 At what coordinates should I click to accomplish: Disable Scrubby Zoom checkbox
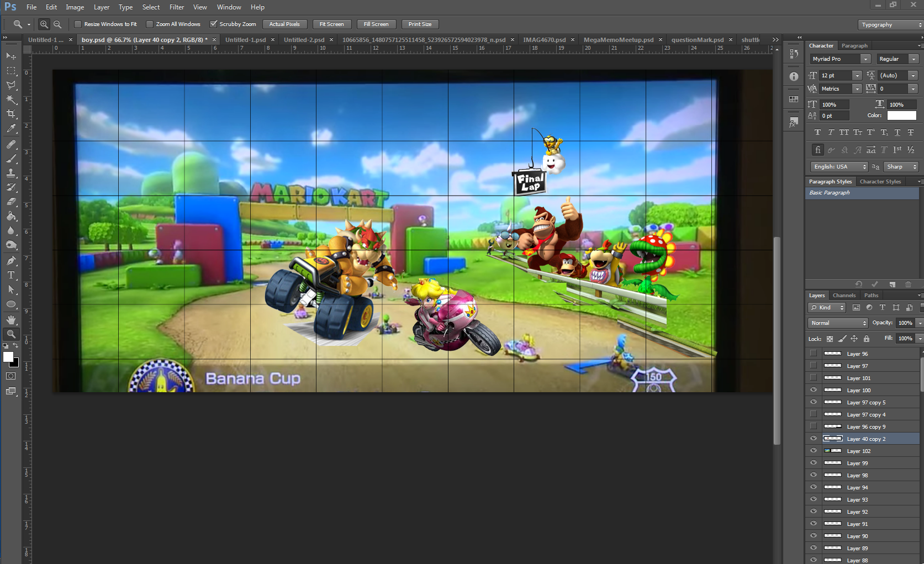pos(214,24)
